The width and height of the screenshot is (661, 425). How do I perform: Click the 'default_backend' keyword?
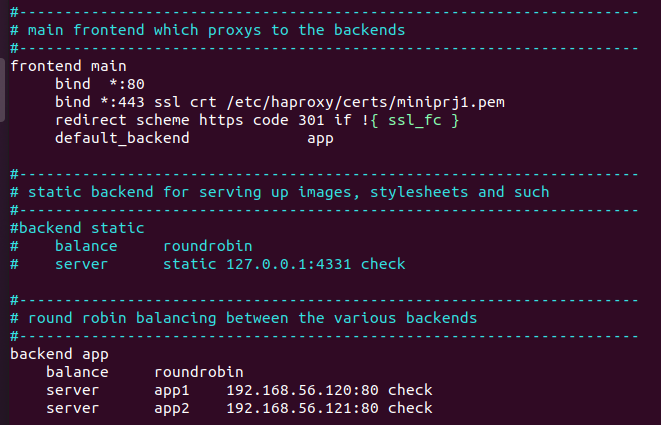122,138
